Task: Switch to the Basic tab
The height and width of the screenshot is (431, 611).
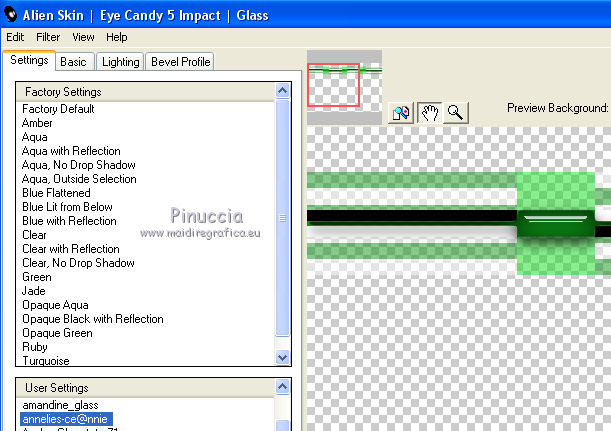Action: tap(73, 62)
